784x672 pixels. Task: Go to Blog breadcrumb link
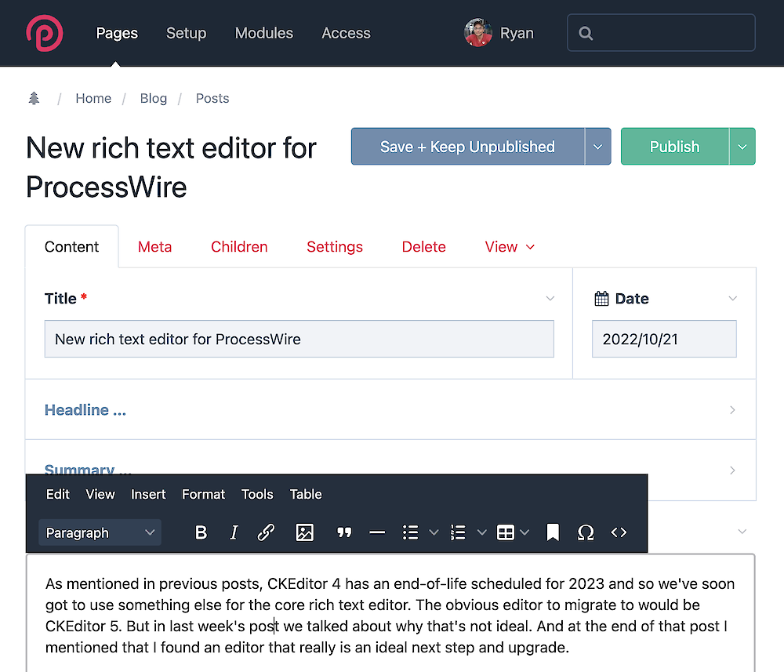tap(153, 98)
